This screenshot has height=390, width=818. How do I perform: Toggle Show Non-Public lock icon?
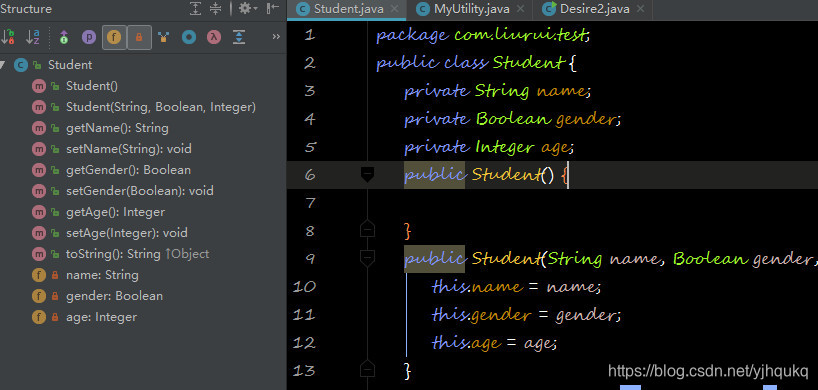[139, 38]
